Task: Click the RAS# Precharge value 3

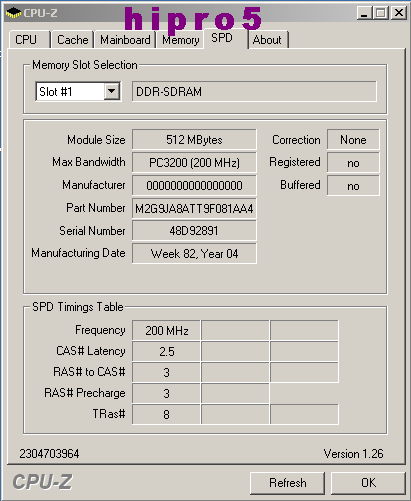Action: 166,393
